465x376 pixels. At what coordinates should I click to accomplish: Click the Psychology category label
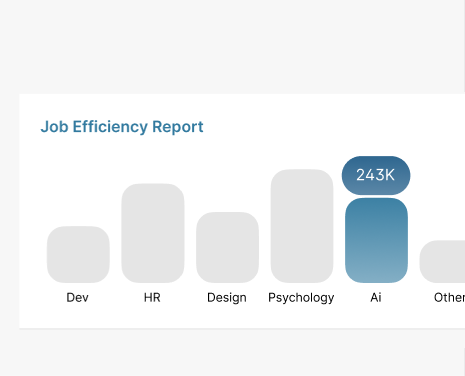point(301,298)
